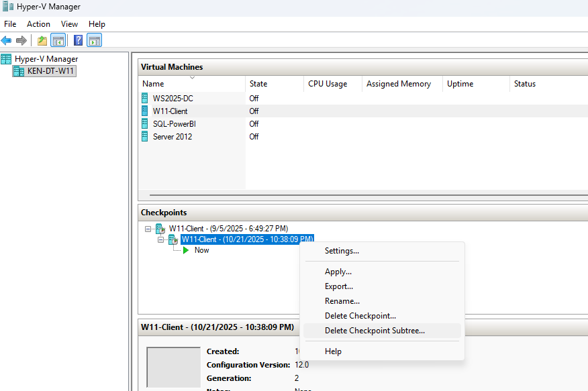Open the Action menu
The width and height of the screenshot is (588, 391).
click(38, 24)
